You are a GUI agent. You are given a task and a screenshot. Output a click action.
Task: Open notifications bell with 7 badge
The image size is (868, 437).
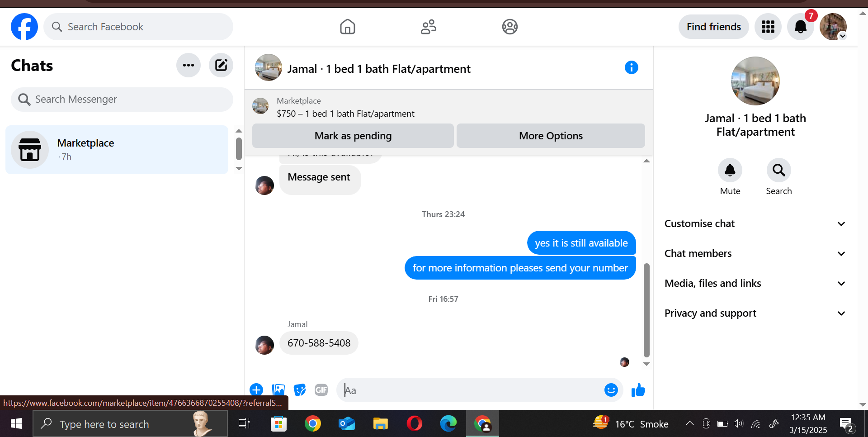tap(800, 27)
